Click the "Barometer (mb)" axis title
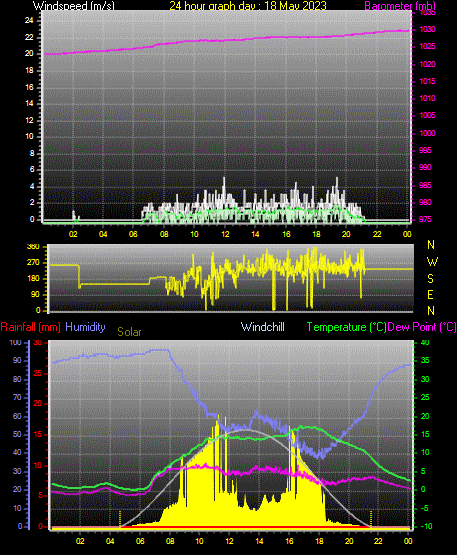457x555 pixels. pos(400,5)
